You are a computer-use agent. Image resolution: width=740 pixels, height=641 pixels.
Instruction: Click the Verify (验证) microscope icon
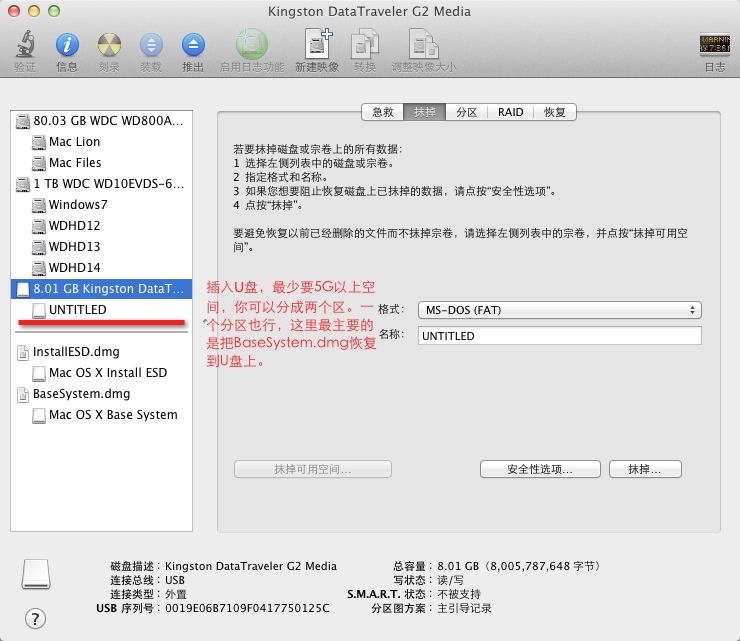[25, 44]
